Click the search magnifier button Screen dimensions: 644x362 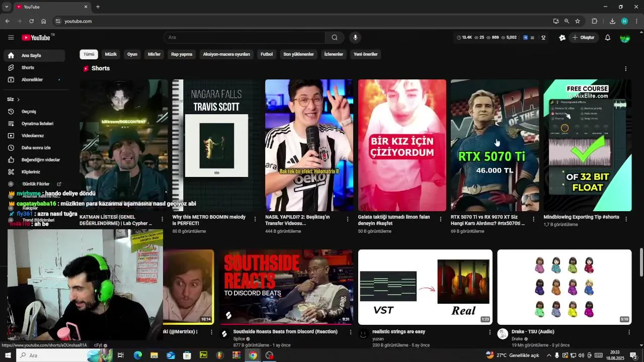tap(335, 38)
